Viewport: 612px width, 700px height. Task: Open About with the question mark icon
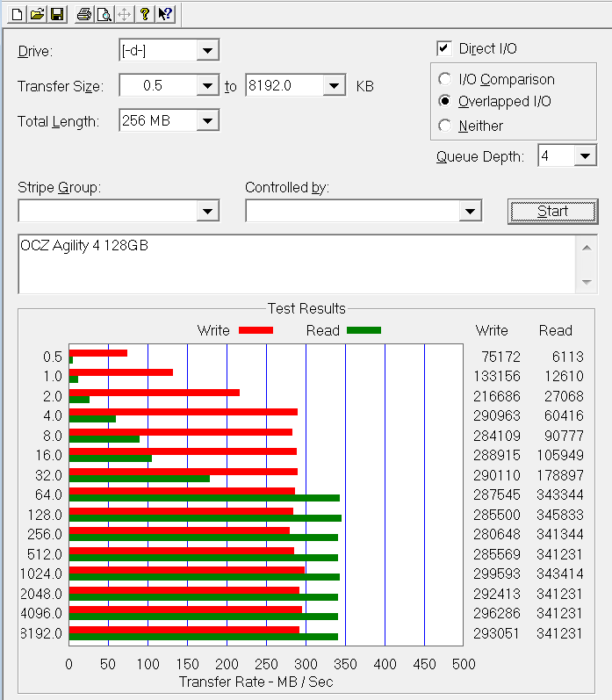pyautogui.click(x=144, y=14)
